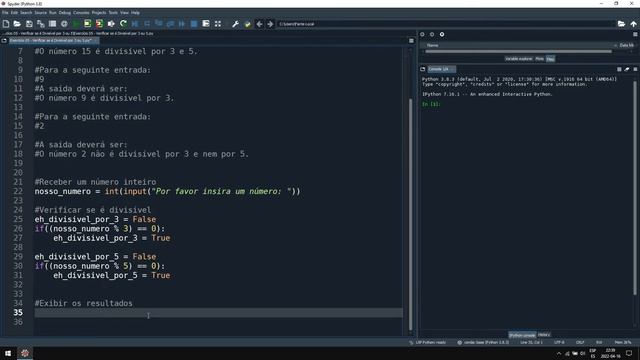Switch to the Variable explorer tab
Viewport: 640px width, 360px height.
[x=518, y=59]
